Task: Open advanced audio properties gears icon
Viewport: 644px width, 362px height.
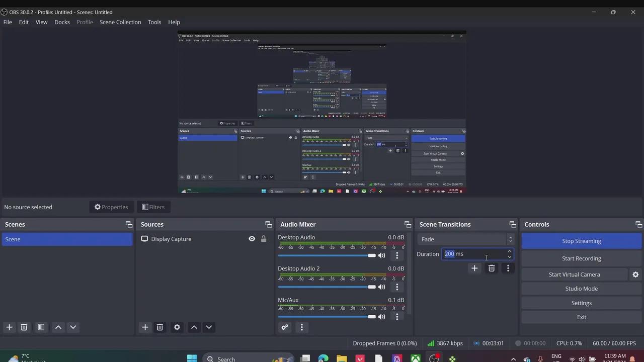Action: point(285,327)
